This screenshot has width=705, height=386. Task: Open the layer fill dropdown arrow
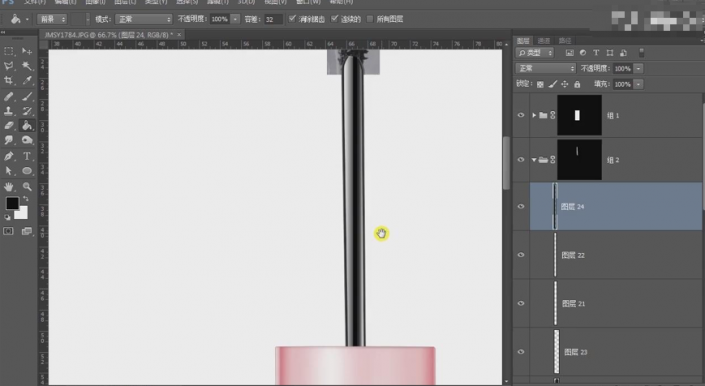[x=638, y=84]
